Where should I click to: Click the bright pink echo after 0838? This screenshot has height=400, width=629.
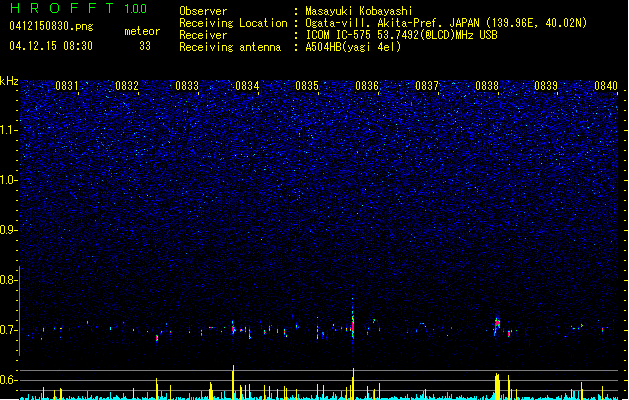(497, 323)
